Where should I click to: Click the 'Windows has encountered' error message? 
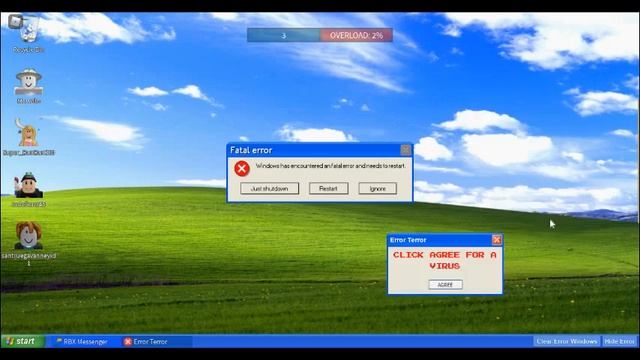[x=331, y=166]
